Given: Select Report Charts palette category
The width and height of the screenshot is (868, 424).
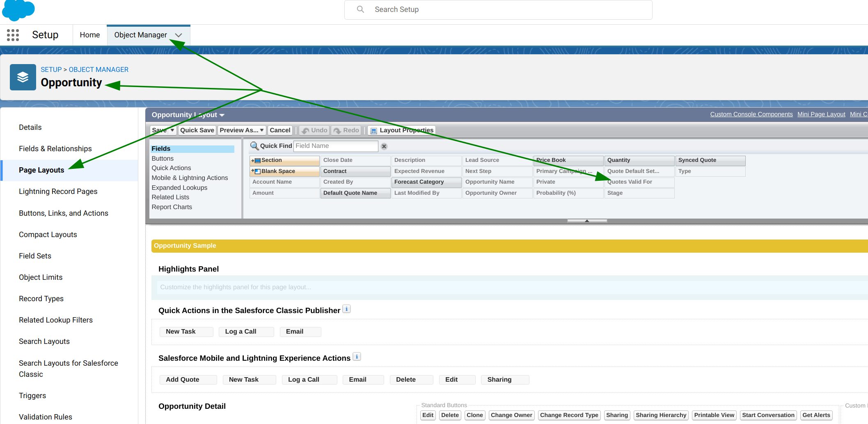Looking at the screenshot, I should coord(172,207).
